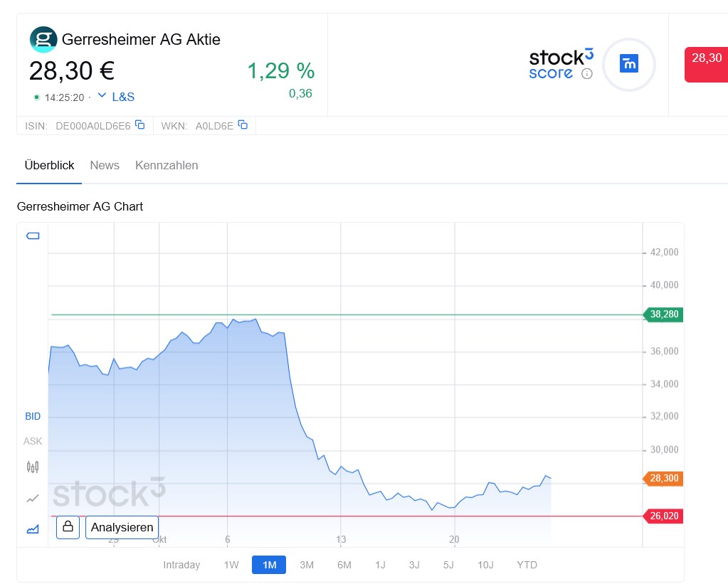Click the lock icon on chart
The height and width of the screenshot is (584, 728).
pos(68,527)
